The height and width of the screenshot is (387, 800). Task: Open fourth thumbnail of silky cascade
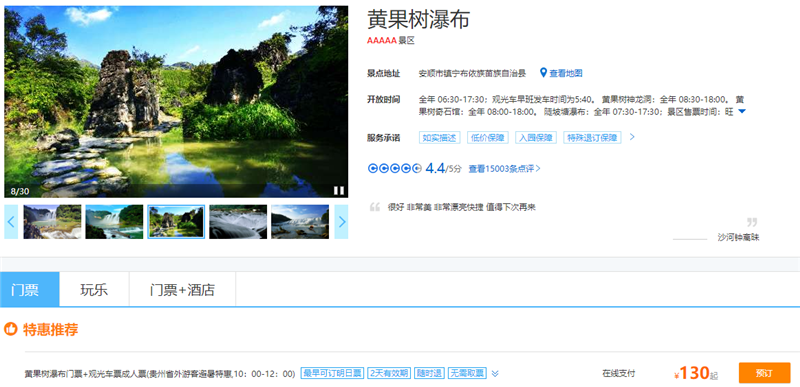(x=238, y=222)
